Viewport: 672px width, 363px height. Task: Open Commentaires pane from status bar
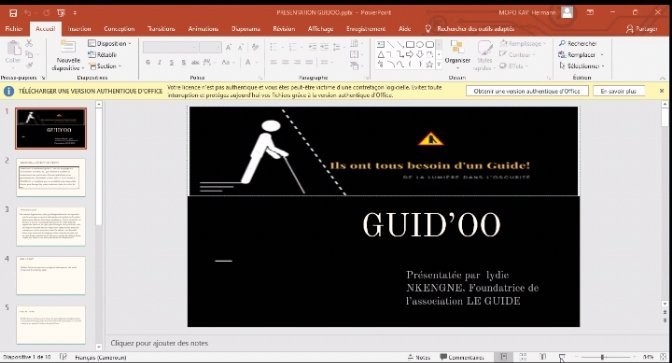pos(462,357)
